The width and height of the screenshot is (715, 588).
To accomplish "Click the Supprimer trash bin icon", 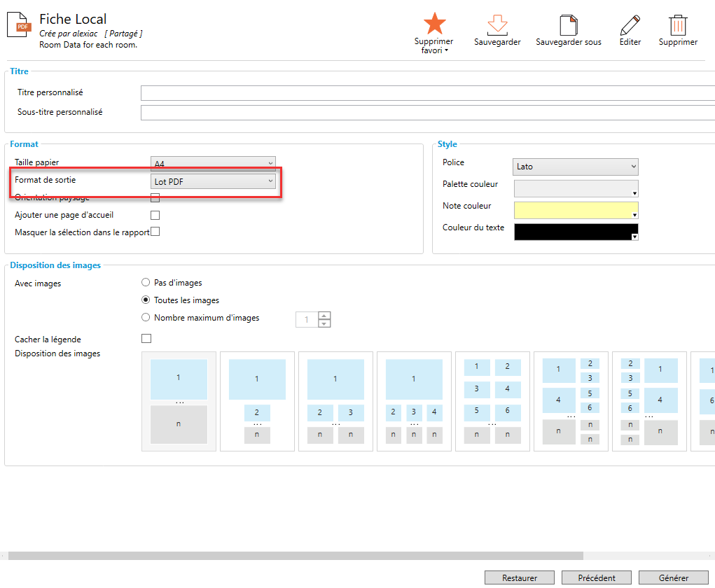I will (678, 24).
